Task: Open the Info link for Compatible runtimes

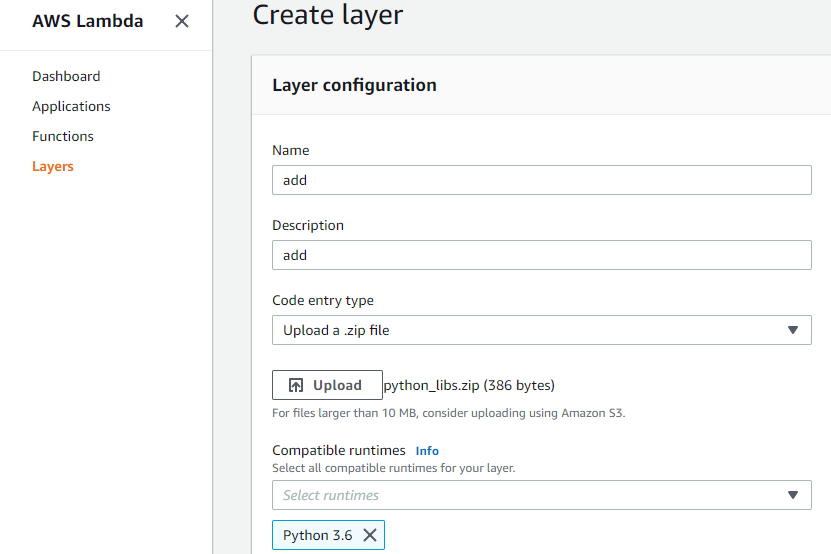Action: (x=427, y=451)
